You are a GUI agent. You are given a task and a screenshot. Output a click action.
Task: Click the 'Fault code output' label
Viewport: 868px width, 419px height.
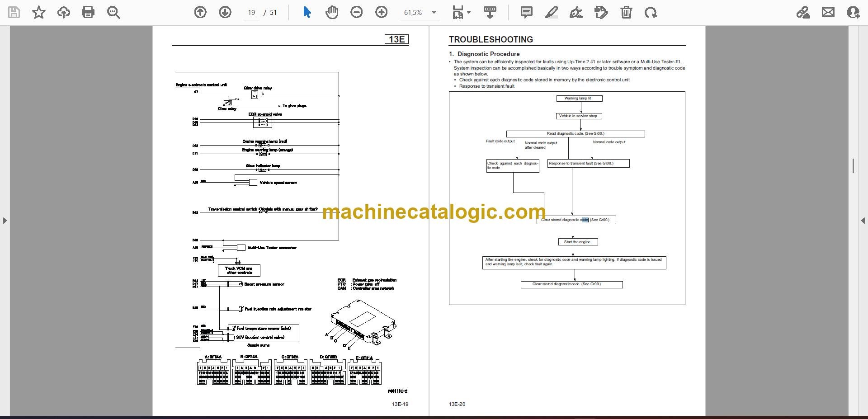coord(500,141)
